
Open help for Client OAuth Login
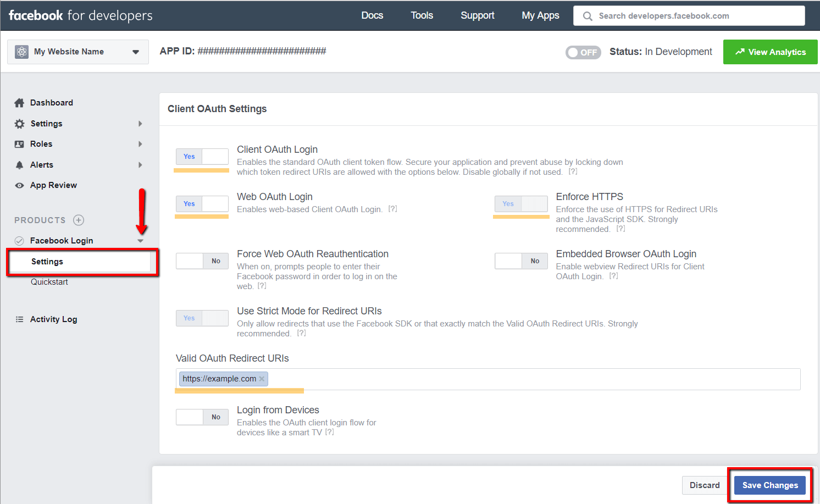(x=573, y=171)
